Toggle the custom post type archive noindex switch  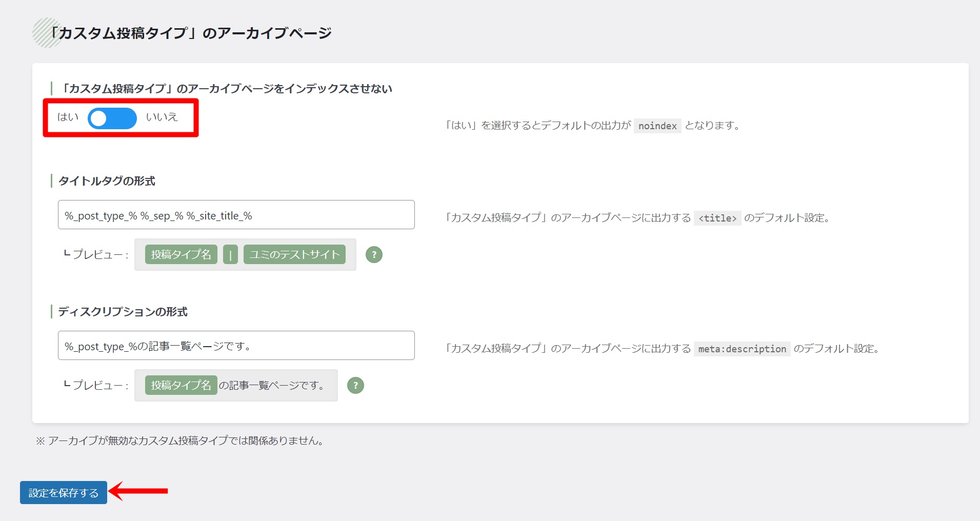[112, 118]
